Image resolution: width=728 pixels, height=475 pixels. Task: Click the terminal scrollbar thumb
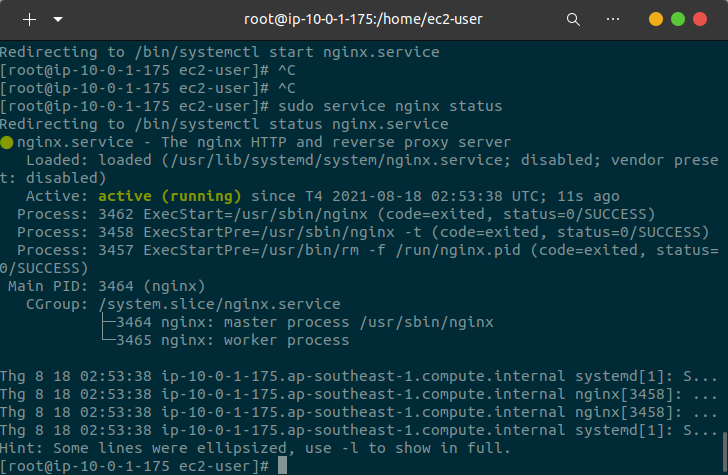pos(724,452)
